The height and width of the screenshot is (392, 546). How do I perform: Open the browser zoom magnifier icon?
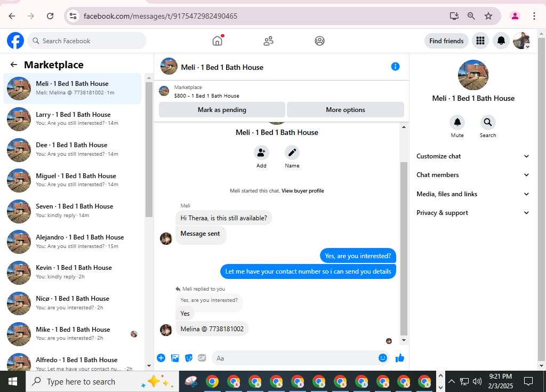pyautogui.click(x=471, y=16)
